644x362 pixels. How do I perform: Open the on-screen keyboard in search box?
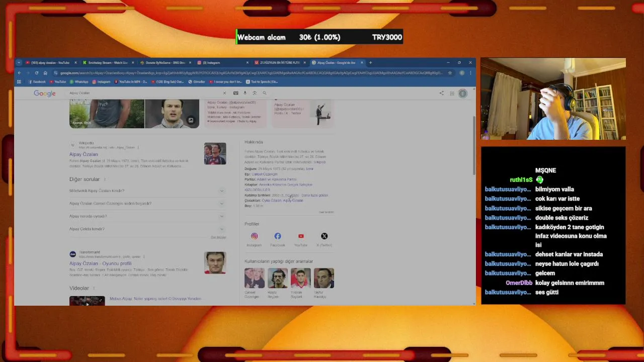click(235, 93)
